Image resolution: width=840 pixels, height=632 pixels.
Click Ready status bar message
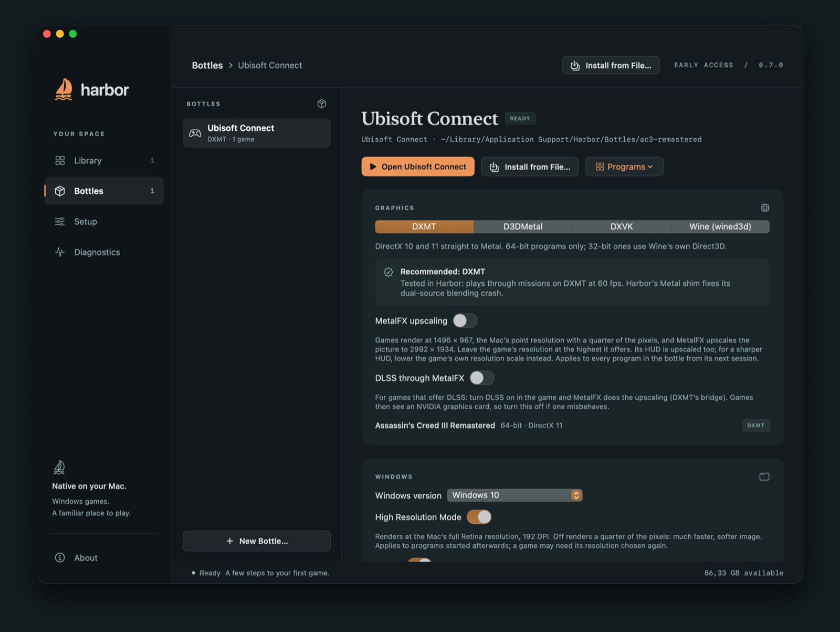260,573
